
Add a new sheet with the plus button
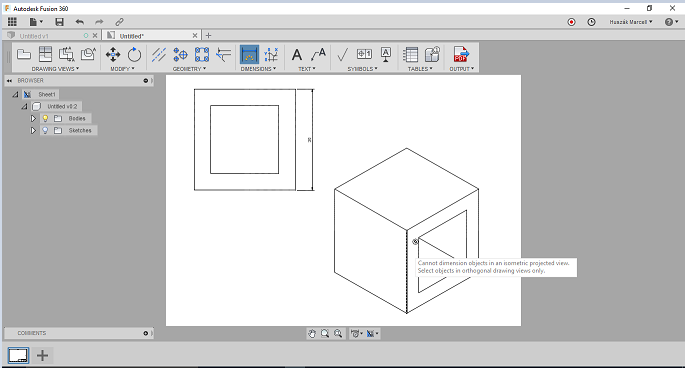coord(42,356)
